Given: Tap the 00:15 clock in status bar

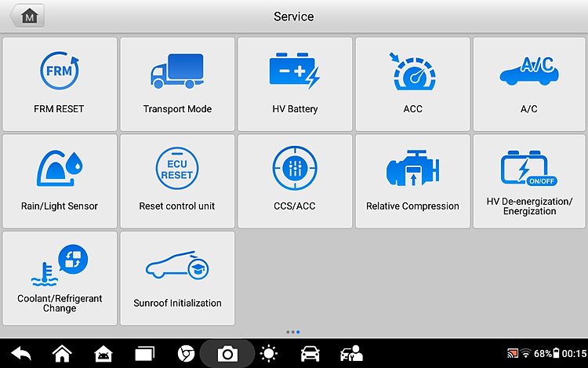Looking at the screenshot, I should 574,353.
